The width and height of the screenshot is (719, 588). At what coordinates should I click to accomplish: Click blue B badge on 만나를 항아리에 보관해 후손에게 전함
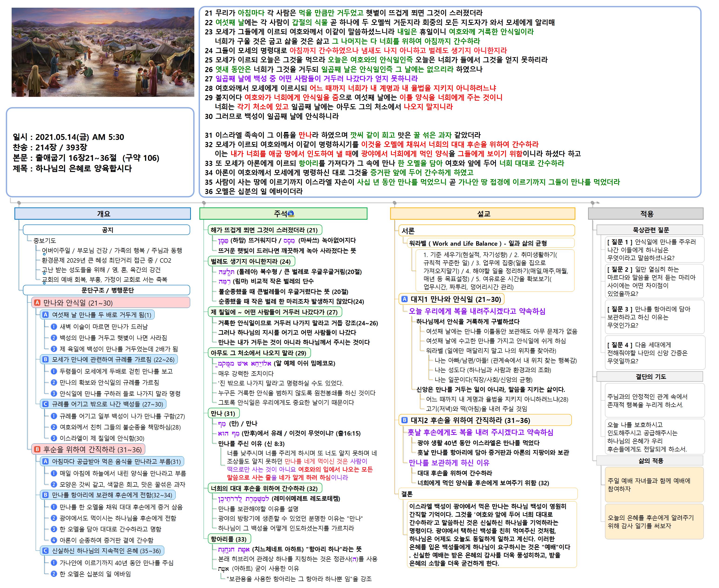[x=45, y=495]
